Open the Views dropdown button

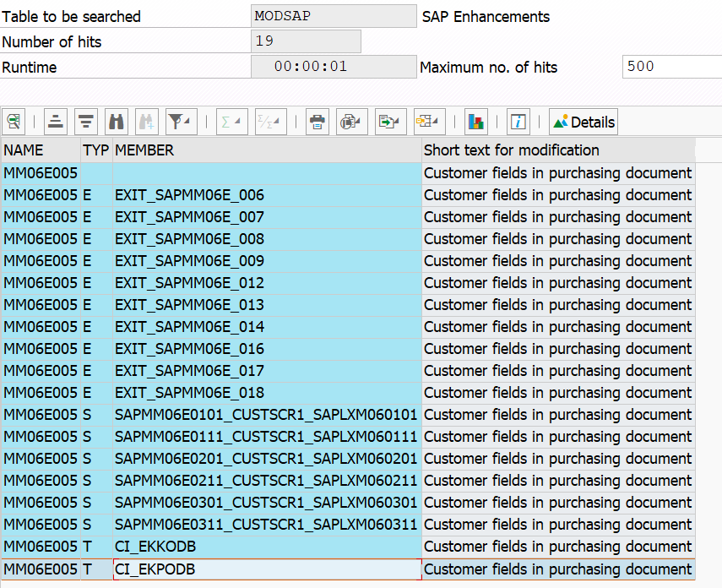[x=352, y=122]
